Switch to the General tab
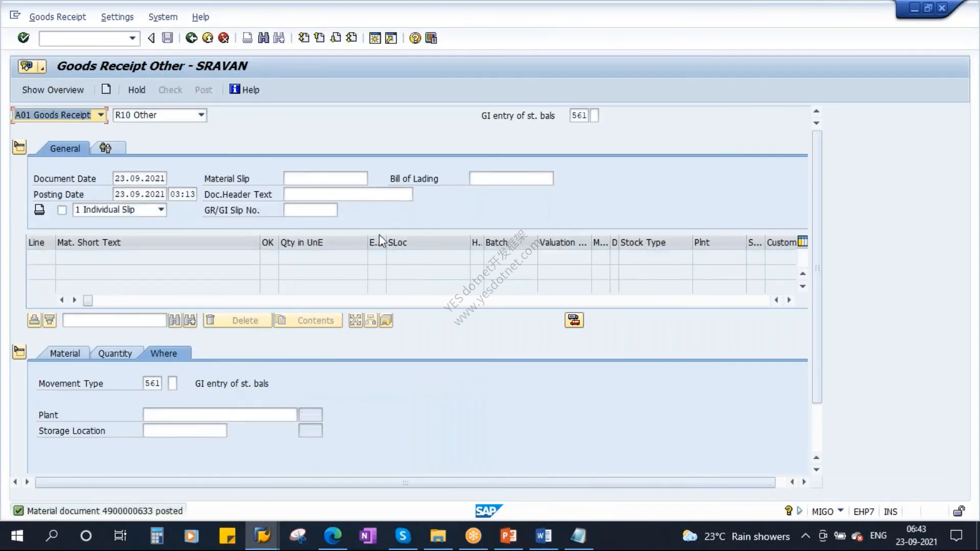The height and width of the screenshot is (551, 980). 65,148
